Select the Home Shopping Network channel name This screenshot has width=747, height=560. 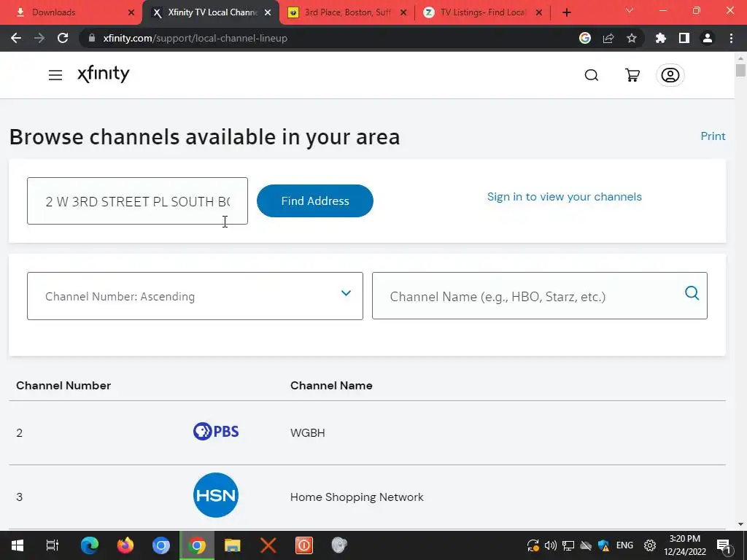pos(357,497)
